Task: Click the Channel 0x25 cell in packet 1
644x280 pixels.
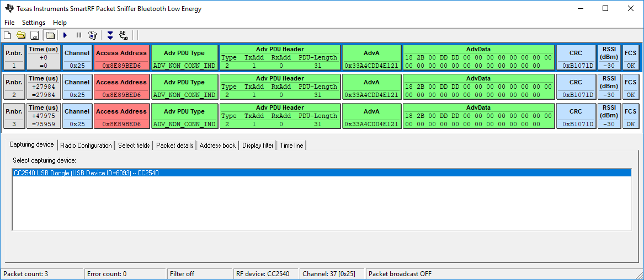Action: (78, 58)
